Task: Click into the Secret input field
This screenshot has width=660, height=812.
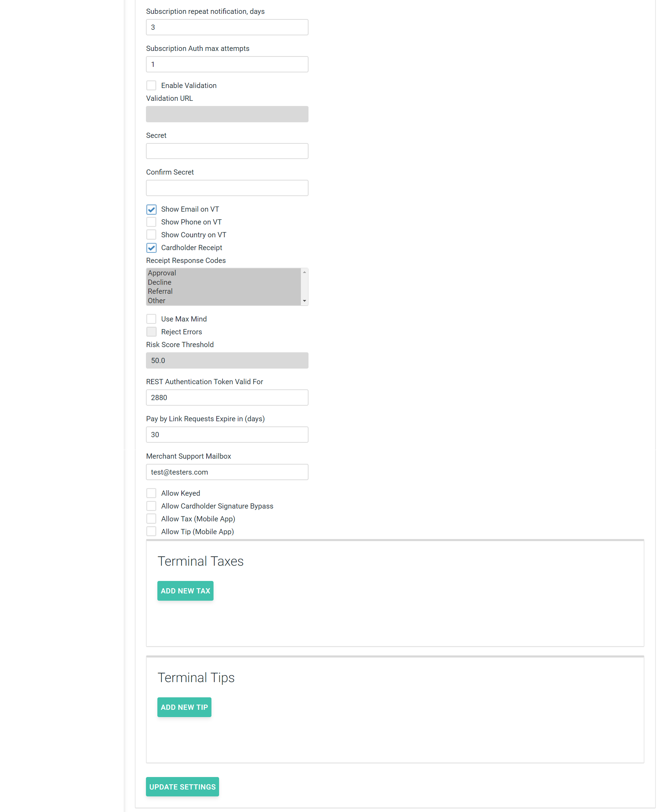Action: (227, 151)
